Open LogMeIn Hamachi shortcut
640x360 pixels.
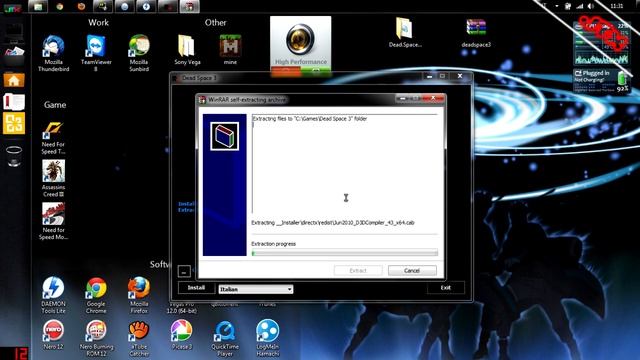click(x=267, y=338)
